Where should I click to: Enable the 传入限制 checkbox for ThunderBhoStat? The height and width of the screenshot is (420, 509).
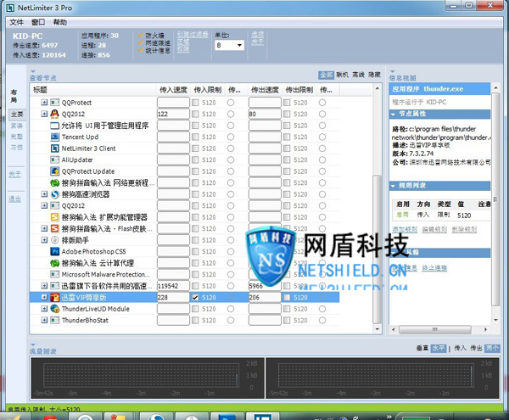[x=195, y=321]
